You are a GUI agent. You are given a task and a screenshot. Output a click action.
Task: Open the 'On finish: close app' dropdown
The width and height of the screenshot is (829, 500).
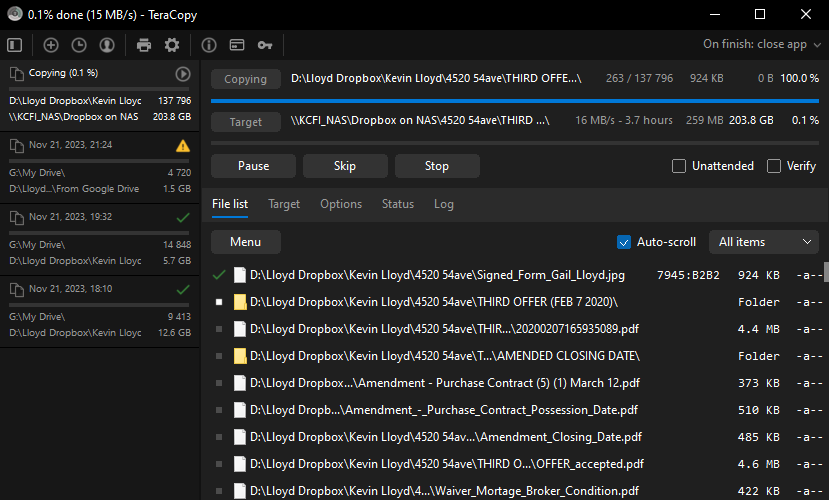point(761,44)
